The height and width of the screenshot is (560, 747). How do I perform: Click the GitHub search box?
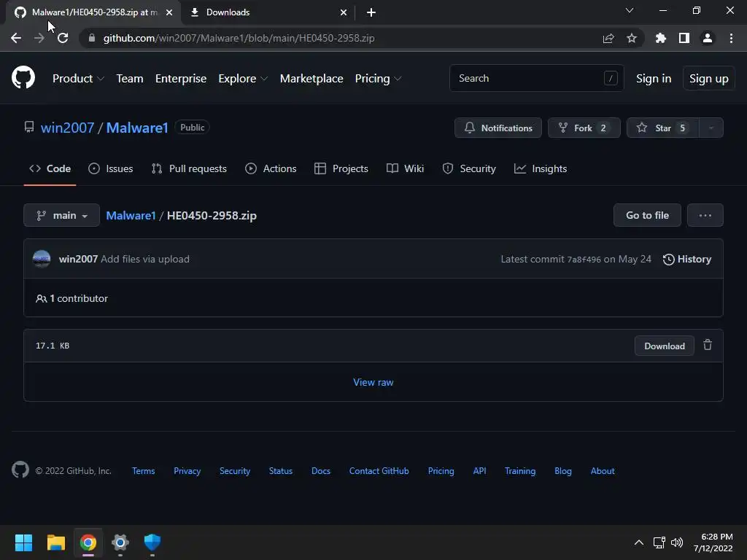pos(536,78)
